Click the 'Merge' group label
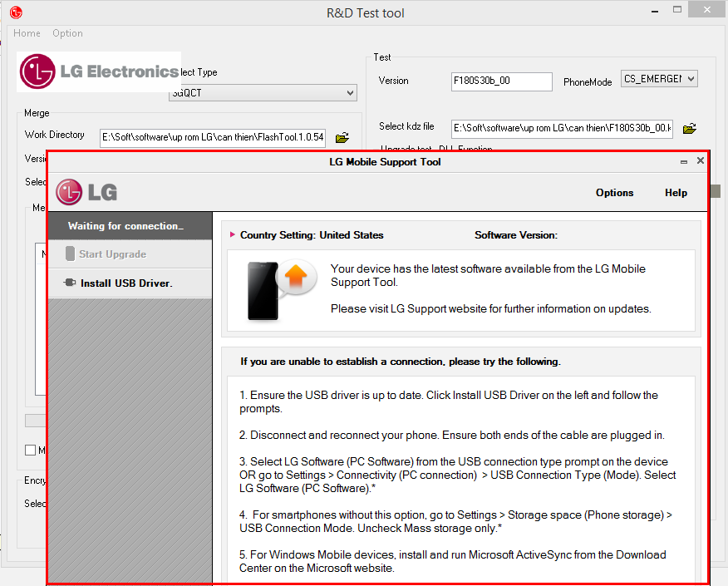This screenshot has width=728, height=586. coord(37,113)
